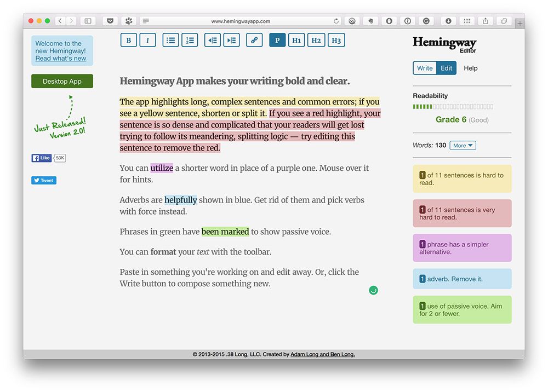Open the Safari share menu

tap(486, 21)
